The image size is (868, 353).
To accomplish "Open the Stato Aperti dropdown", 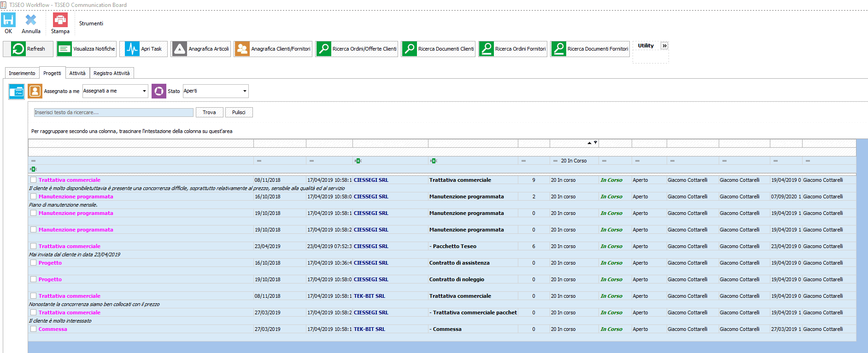I will pos(245,91).
